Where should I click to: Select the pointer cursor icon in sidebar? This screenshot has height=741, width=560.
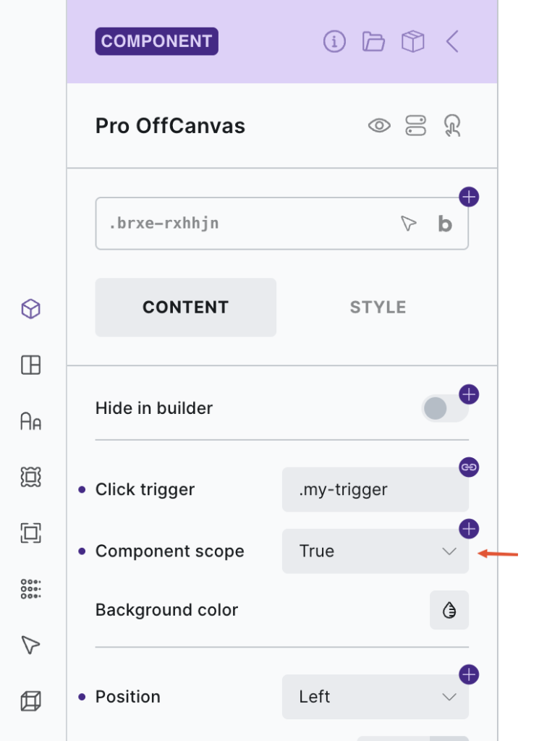point(30,645)
